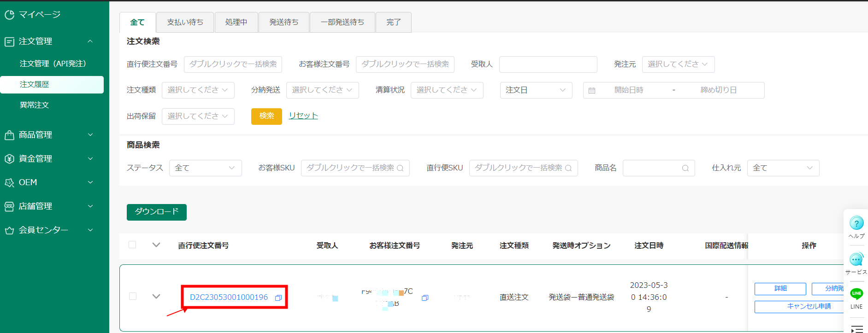Viewport: 868px width, 333px height.
Task: Open the 注文日 date type dropdown
Action: (x=536, y=90)
